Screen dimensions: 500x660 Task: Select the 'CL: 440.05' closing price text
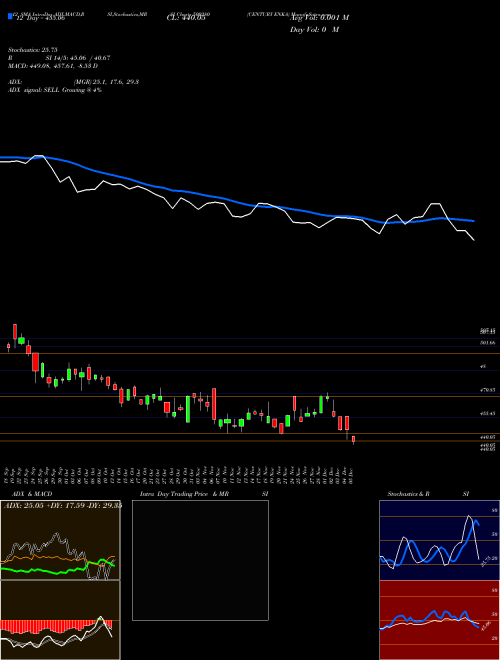[x=186, y=18]
